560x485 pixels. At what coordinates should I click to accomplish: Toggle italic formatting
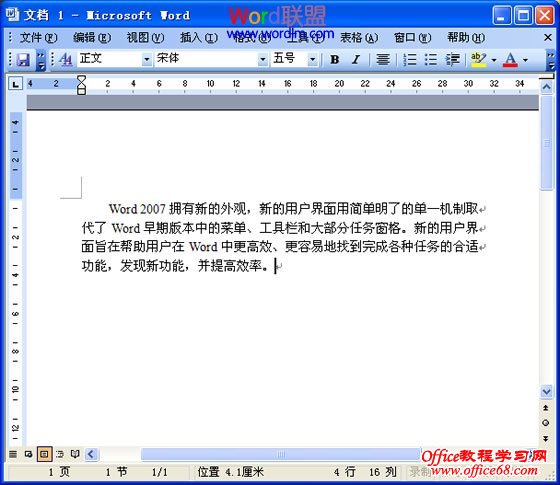point(356,60)
